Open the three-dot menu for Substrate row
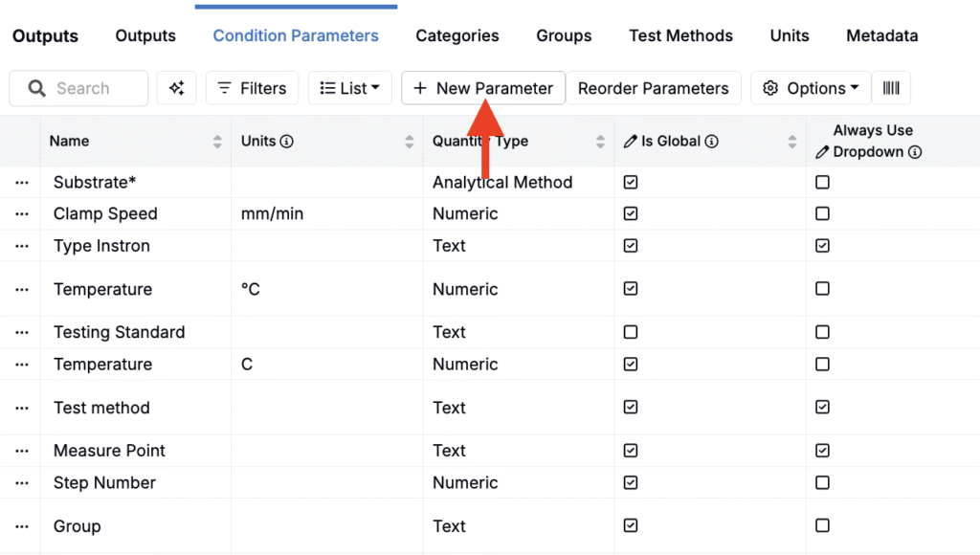980x555 pixels. (22, 183)
